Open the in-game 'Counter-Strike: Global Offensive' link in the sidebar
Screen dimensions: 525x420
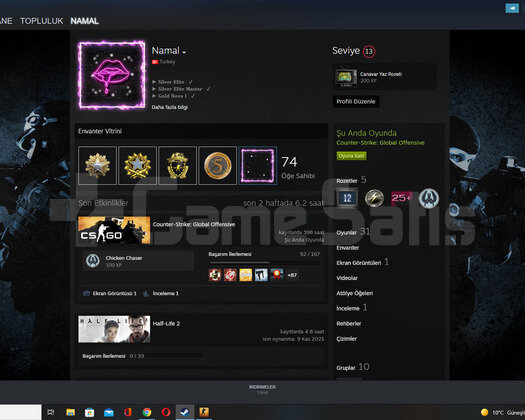click(x=380, y=143)
